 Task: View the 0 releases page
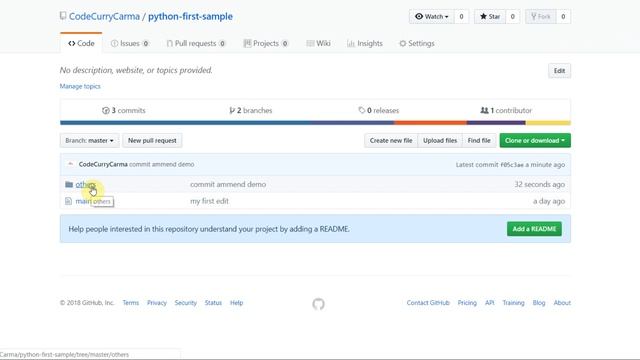pyautogui.click(x=378, y=110)
